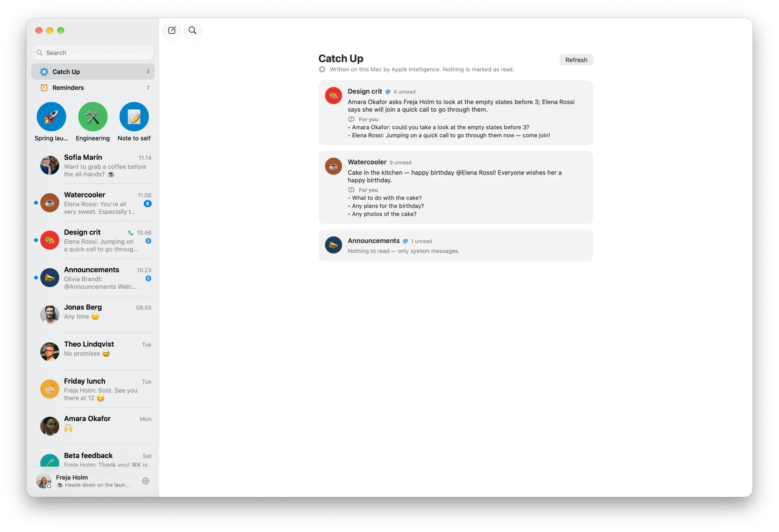Click the mention icon beside Announcements title
The width and height of the screenshot is (779, 532).
click(x=405, y=241)
